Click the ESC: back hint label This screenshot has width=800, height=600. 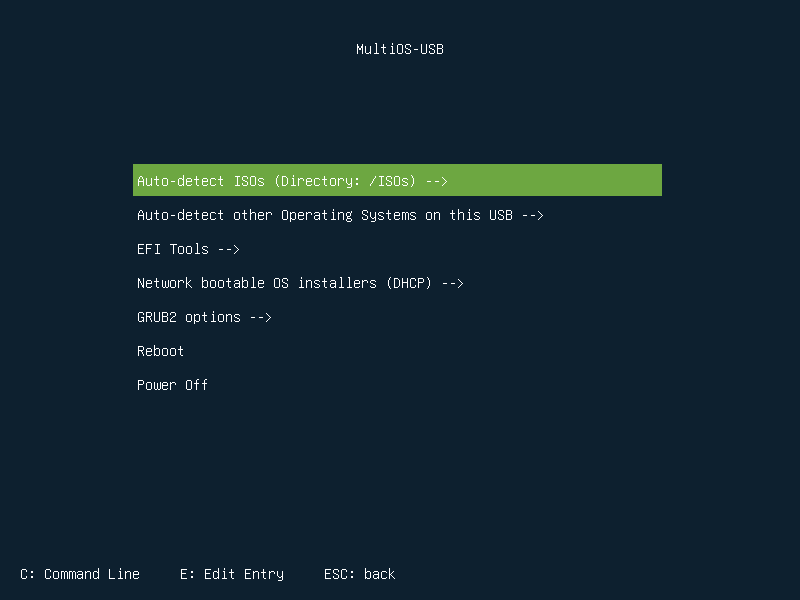[359, 574]
